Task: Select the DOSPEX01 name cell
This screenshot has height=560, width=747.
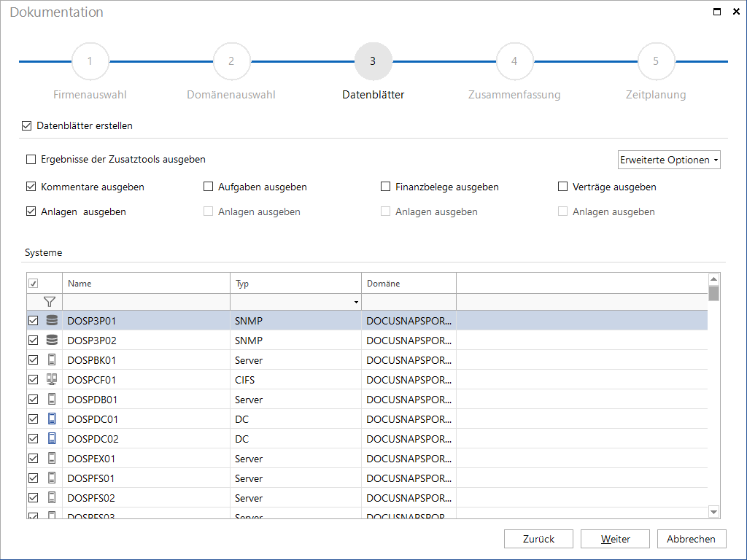Action: coord(146,459)
